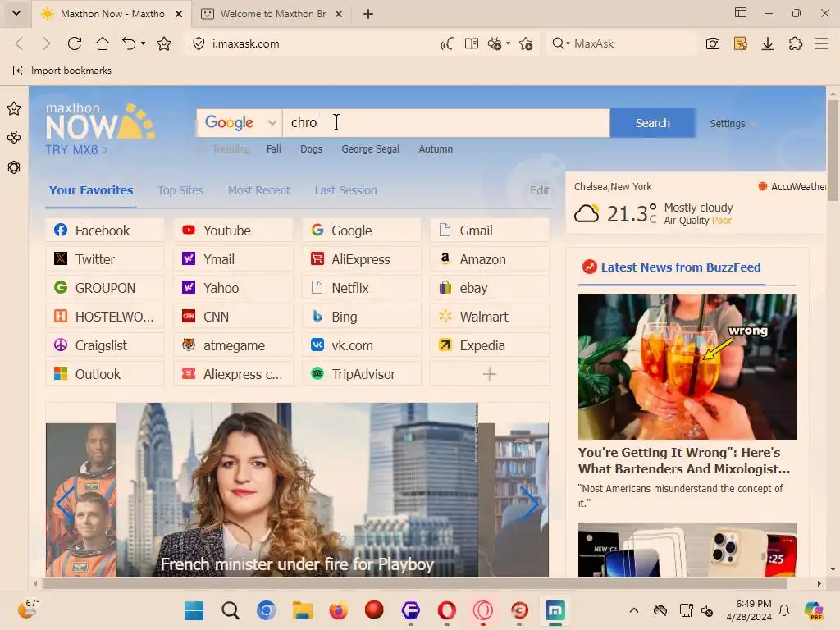Open File Explorer from taskbar
Screen dimensions: 840x630
coord(302,610)
